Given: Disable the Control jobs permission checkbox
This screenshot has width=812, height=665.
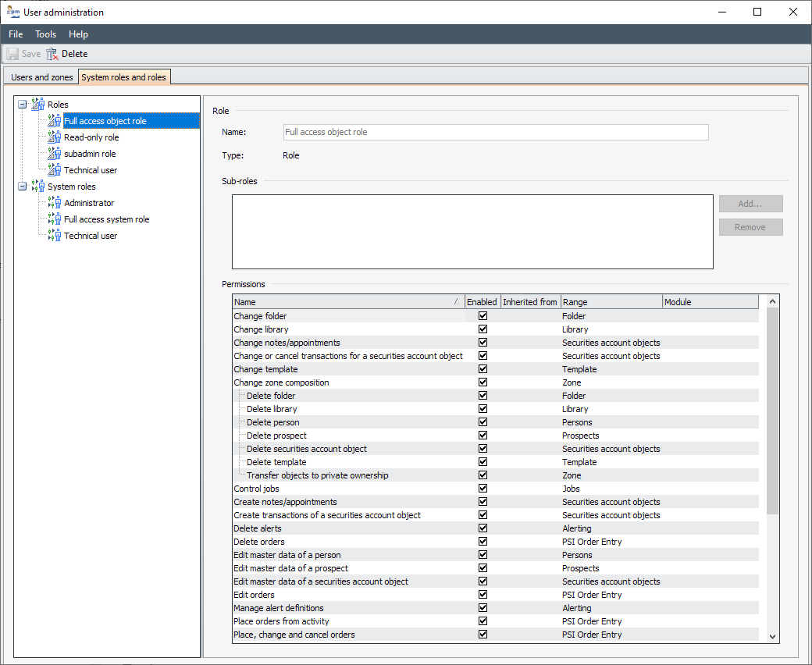Looking at the screenshot, I should tap(483, 489).
